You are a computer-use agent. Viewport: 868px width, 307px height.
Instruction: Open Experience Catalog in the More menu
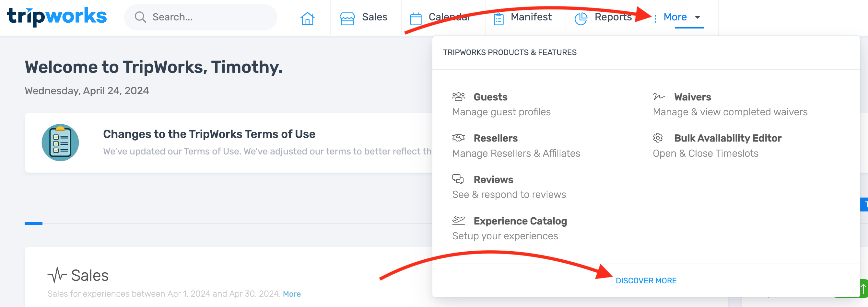click(x=520, y=221)
